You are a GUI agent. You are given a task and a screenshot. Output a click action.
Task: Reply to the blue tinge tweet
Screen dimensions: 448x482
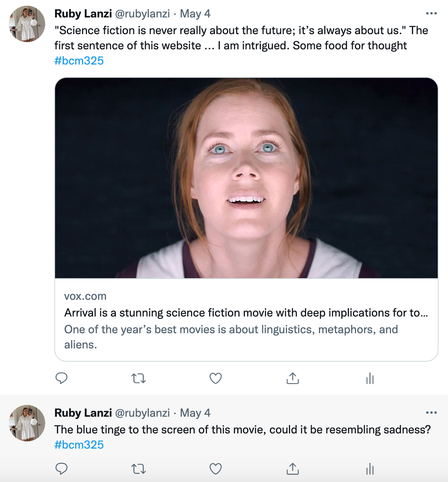coord(62,469)
